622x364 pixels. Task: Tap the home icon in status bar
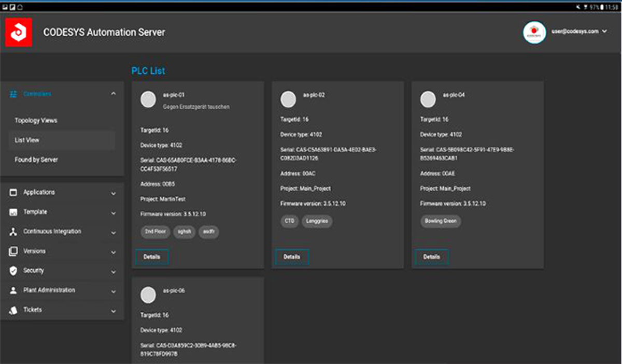[19, 8]
